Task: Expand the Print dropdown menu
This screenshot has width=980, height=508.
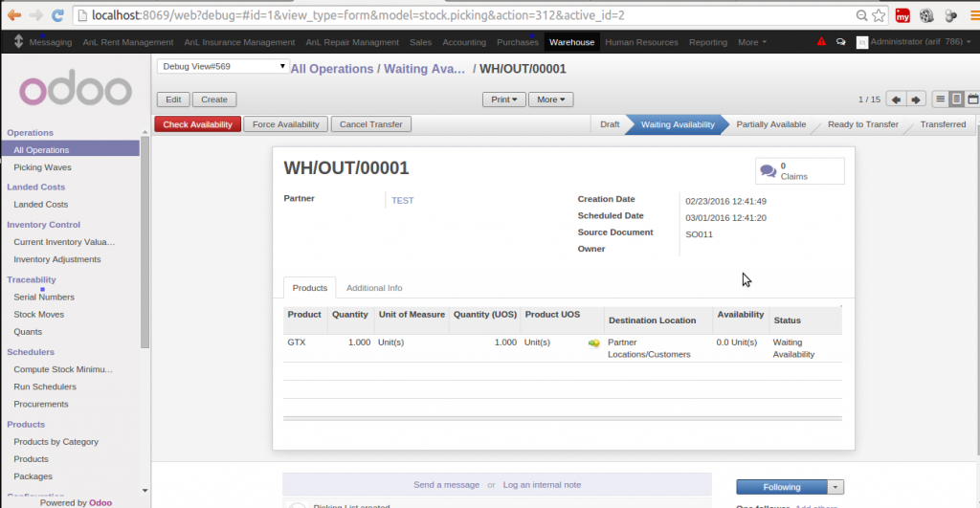Action: tap(504, 99)
